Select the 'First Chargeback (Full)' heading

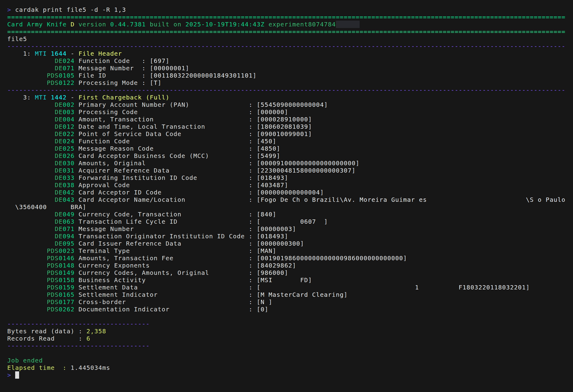[124, 97]
